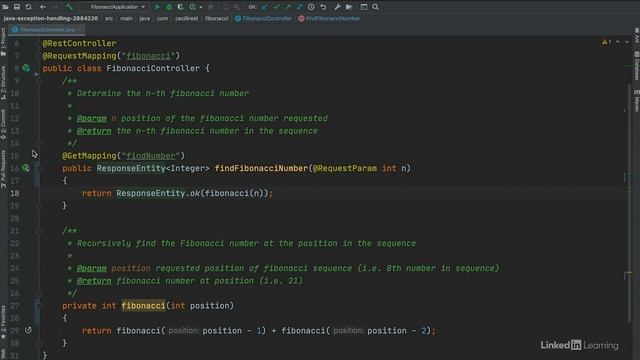Click the request mapping gutter icon on line 16

click(x=26, y=168)
